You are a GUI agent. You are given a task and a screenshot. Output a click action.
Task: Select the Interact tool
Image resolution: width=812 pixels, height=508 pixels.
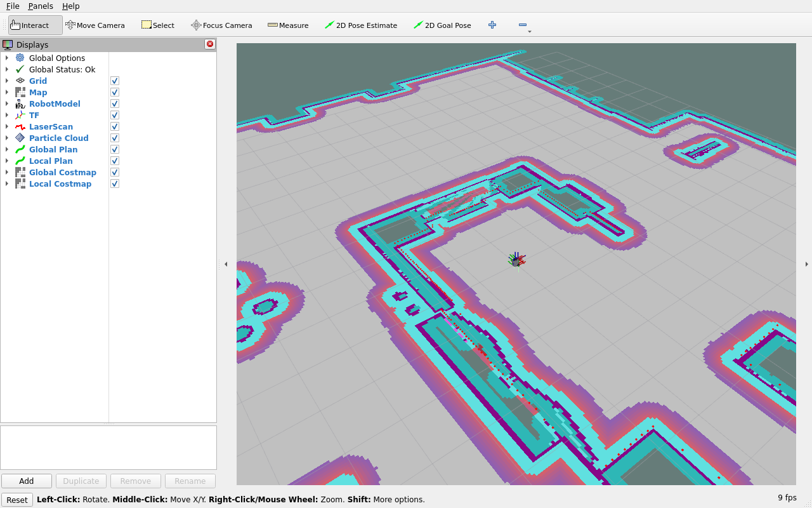pos(35,25)
